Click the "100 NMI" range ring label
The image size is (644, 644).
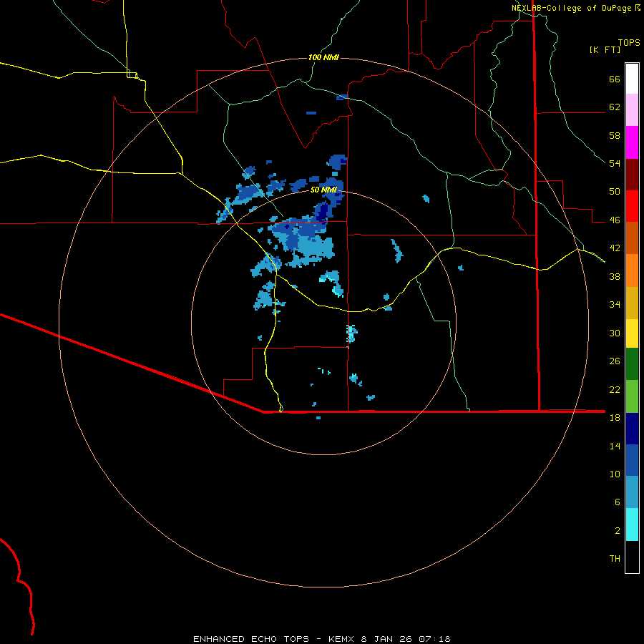coord(323,57)
